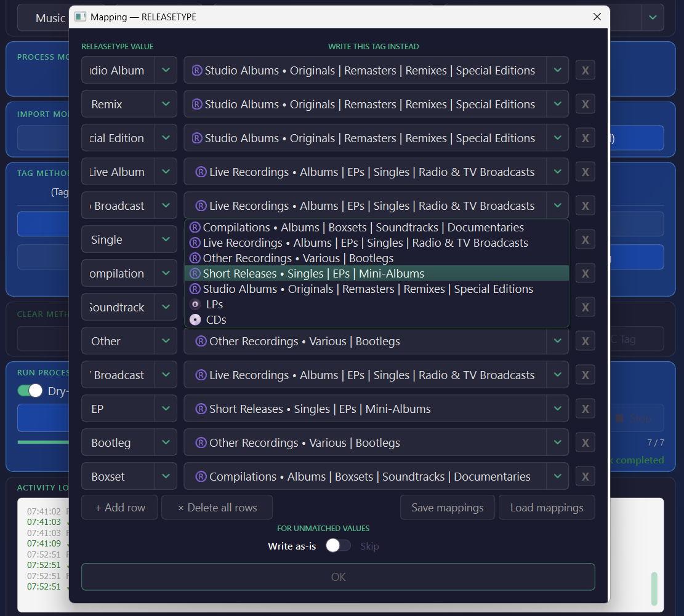Choose LPs option in the list

[x=377, y=304]
